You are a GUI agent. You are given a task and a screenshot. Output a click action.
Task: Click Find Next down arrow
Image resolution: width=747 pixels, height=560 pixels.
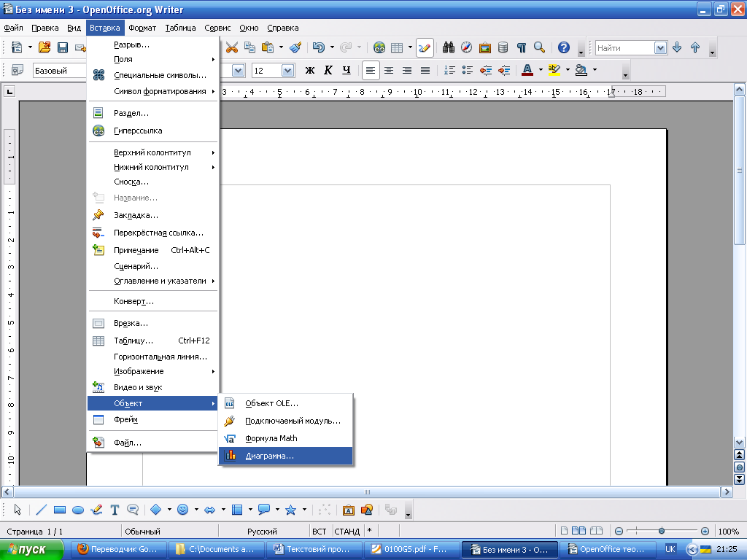pyautogui.click(x=677, y=47)
